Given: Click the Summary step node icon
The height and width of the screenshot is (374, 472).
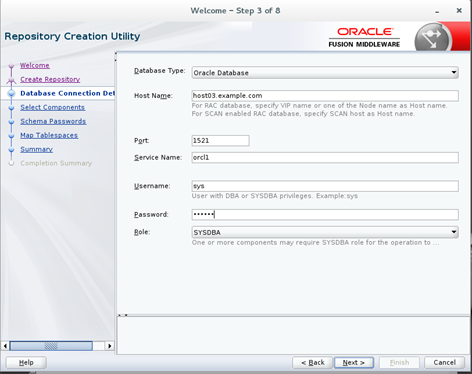Looking at the screenshot, I should tap(11, 150).
